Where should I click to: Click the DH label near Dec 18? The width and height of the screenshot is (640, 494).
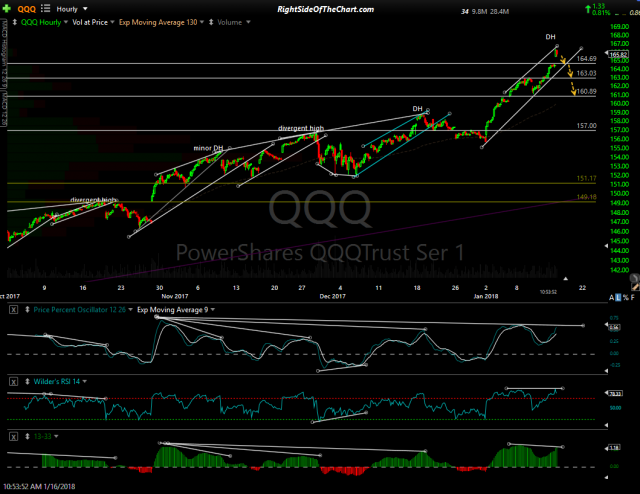click(x=417, y=109)
